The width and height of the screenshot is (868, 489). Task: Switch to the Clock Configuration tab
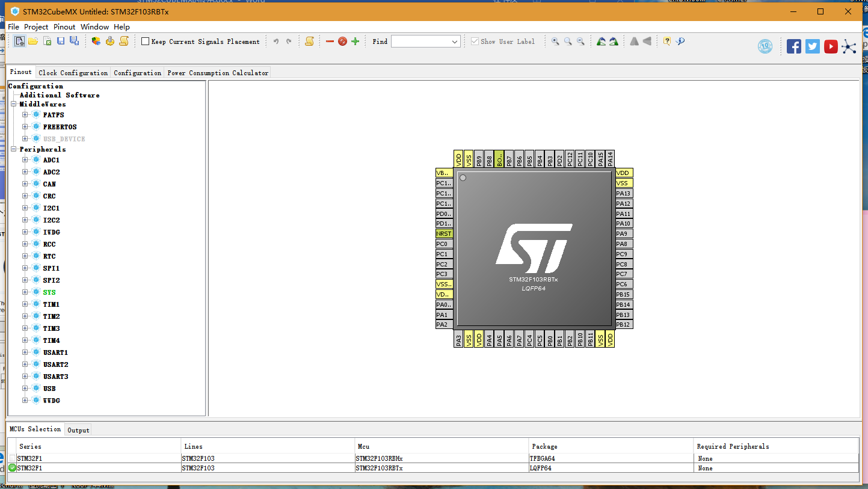[73, 72]
